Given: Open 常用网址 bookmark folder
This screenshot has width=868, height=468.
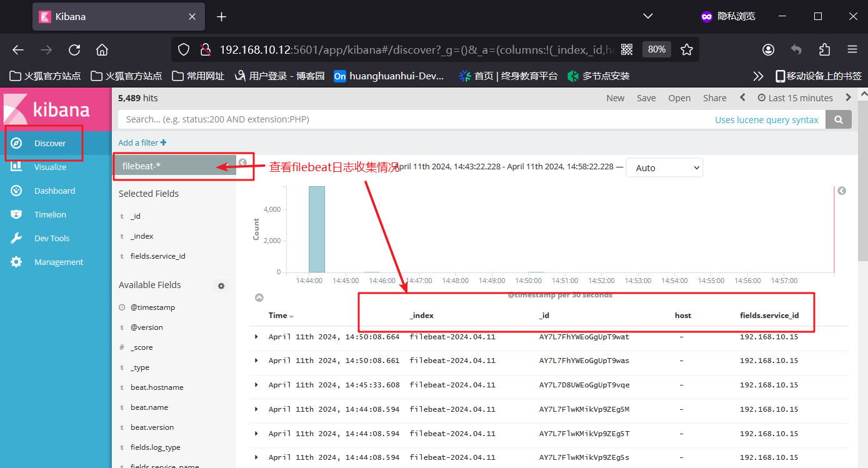Looking at the screenshot, I should [198, 76].
